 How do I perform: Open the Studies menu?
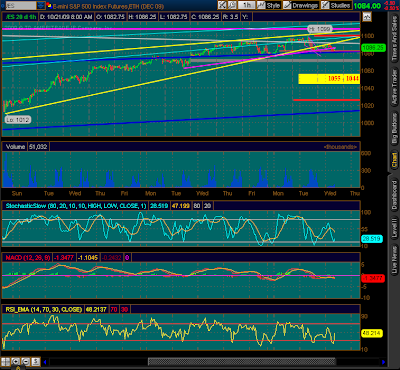[x=336, y=5]
